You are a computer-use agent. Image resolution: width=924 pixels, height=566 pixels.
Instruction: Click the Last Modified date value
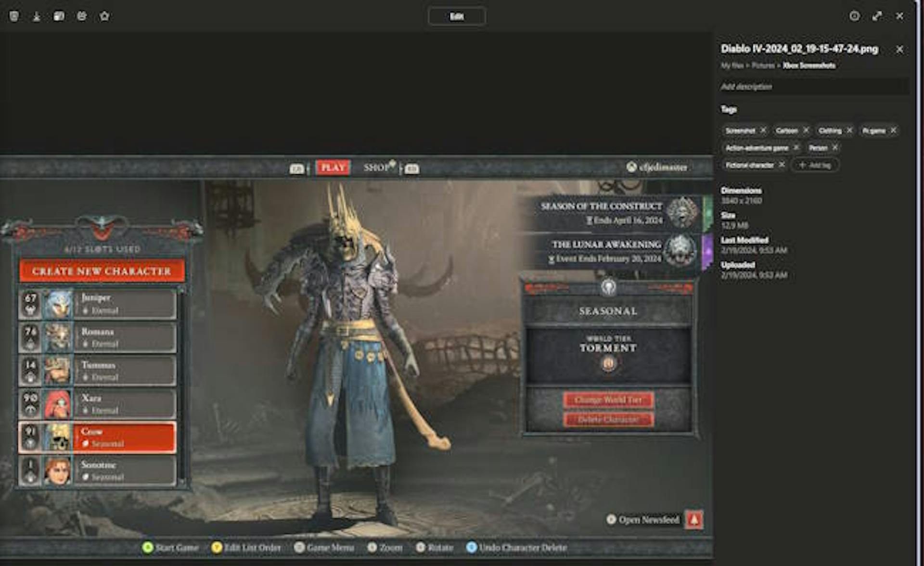tap(754, 250)
